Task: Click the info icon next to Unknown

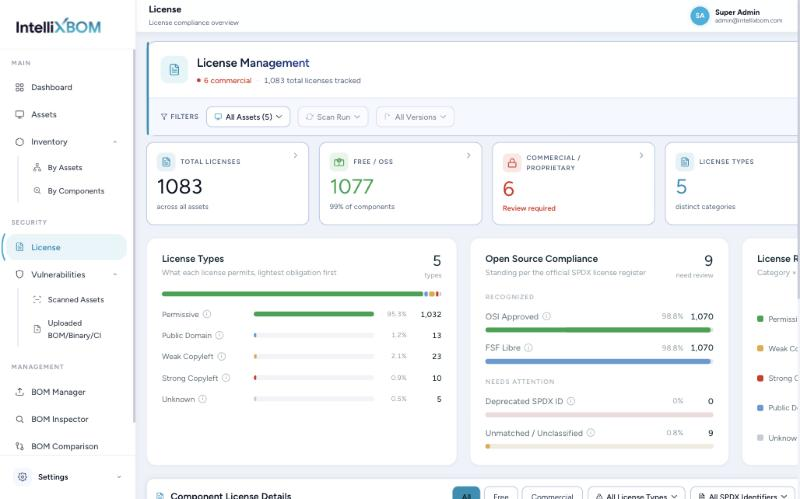Action: tap(203, 399)
